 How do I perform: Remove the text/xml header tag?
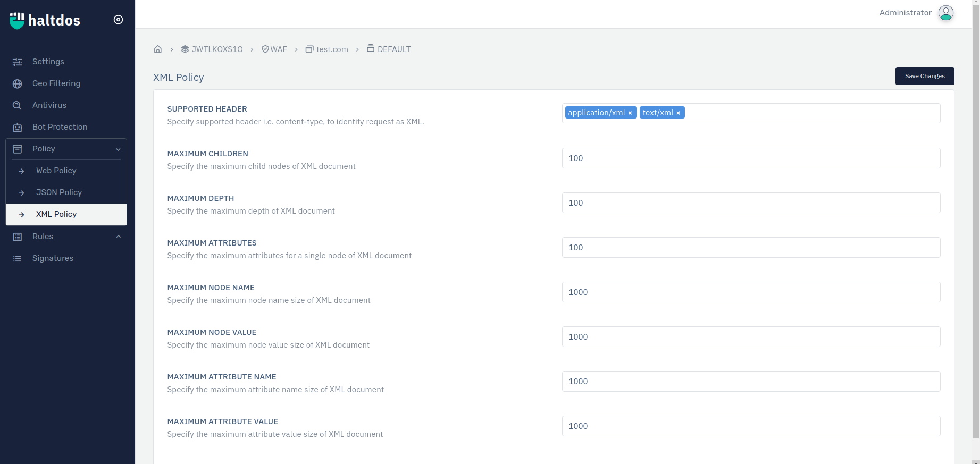pos(678,113)
